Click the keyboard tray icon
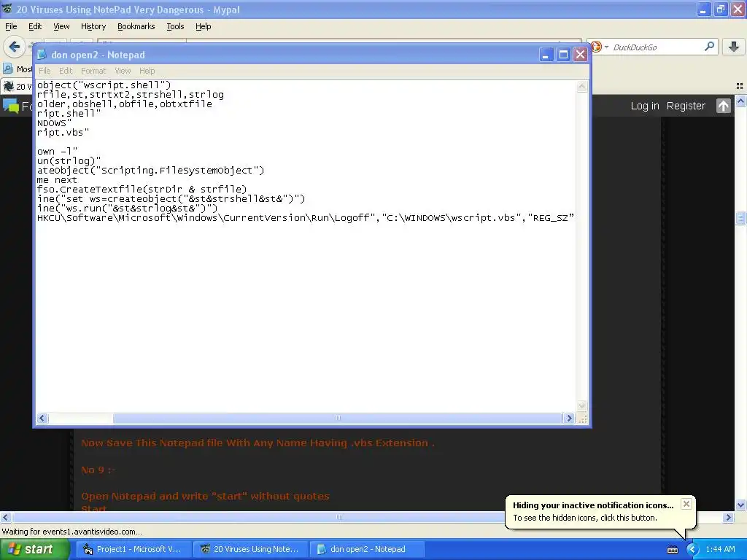This screenshot has height=560, width=747. point(672,550)
